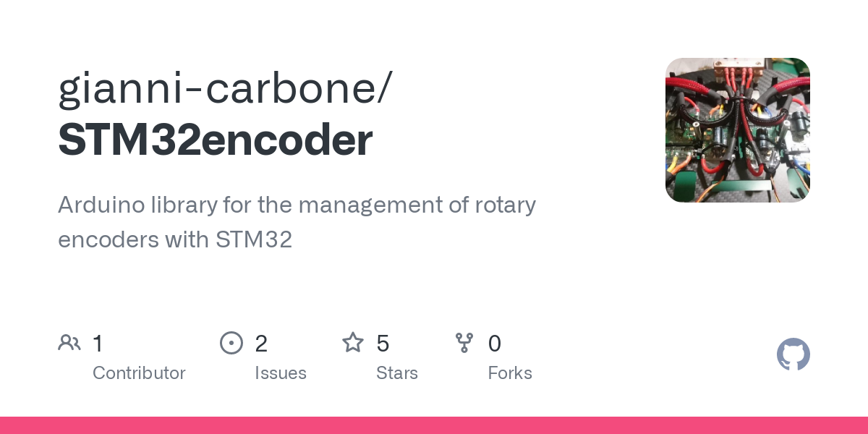
Task: Click the "encoders with STM32" description line
Action: click(x=175, y=239)
